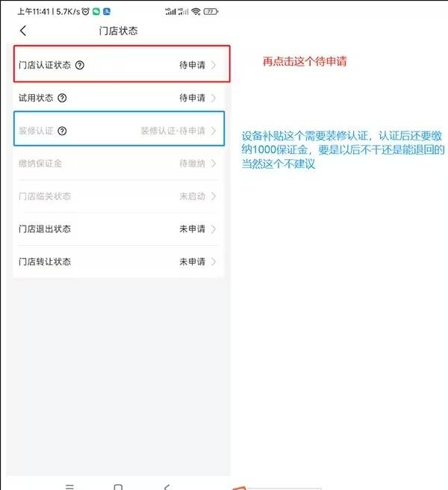
Task: Open help icon next to 装修认证
Action: 62,131
